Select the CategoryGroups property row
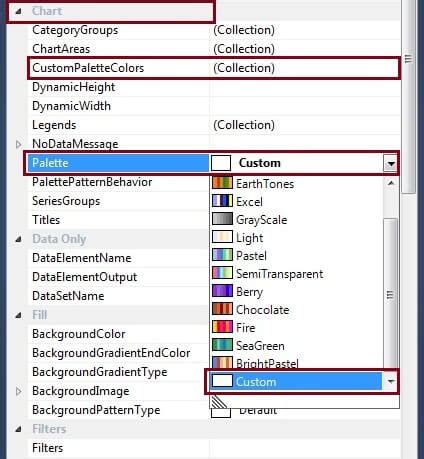This screenshot has height=459, width=424. 214,30
